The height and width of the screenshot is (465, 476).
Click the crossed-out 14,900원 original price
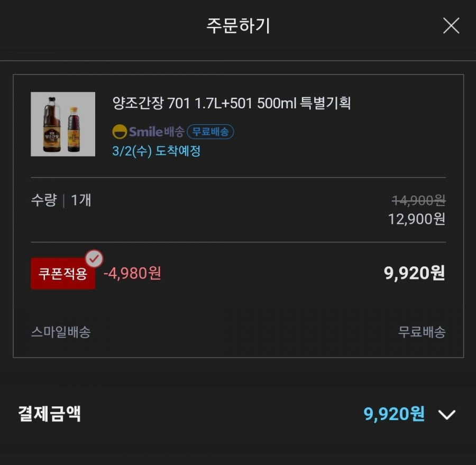pyautogui.click(x=419, y=200)
